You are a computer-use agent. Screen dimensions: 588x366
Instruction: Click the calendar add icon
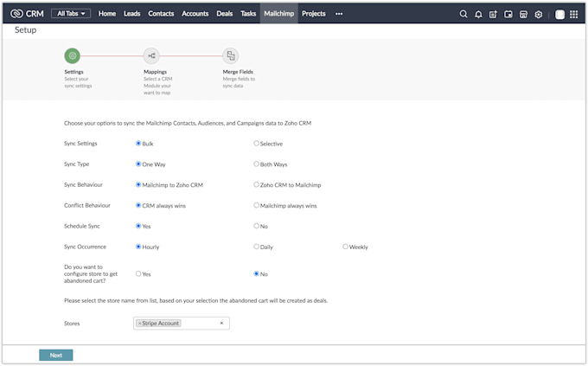[x=493, y=14]
